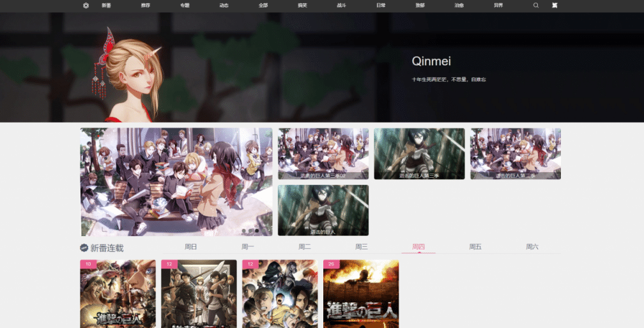Open the 搞笑 category in top navigation
644x328 pixels.
pyautogui.click(x=302, y=5)
